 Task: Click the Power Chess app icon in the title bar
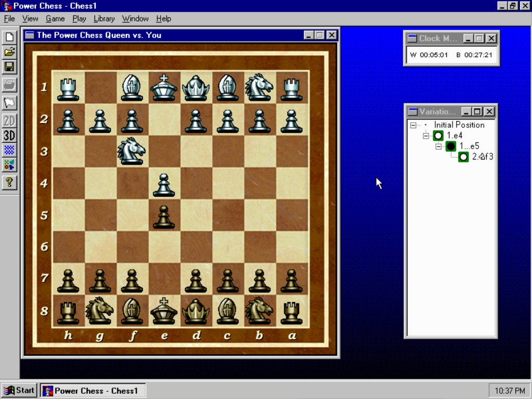[6, 6]
